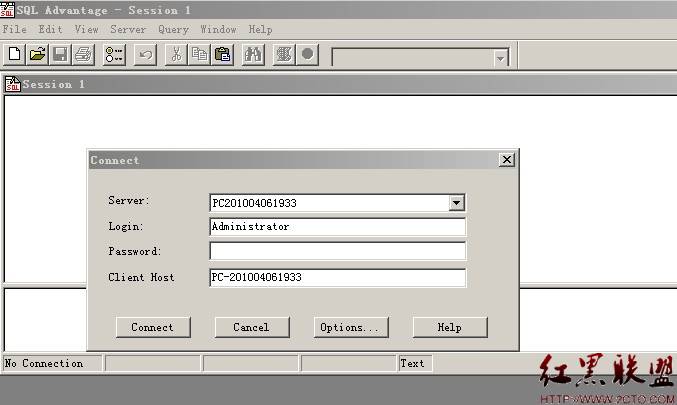This screenshot has width=677, height=405.
Task: Click the SQL Advantage title bar icon
Action: pyautogui.click(x=7, y=9)
